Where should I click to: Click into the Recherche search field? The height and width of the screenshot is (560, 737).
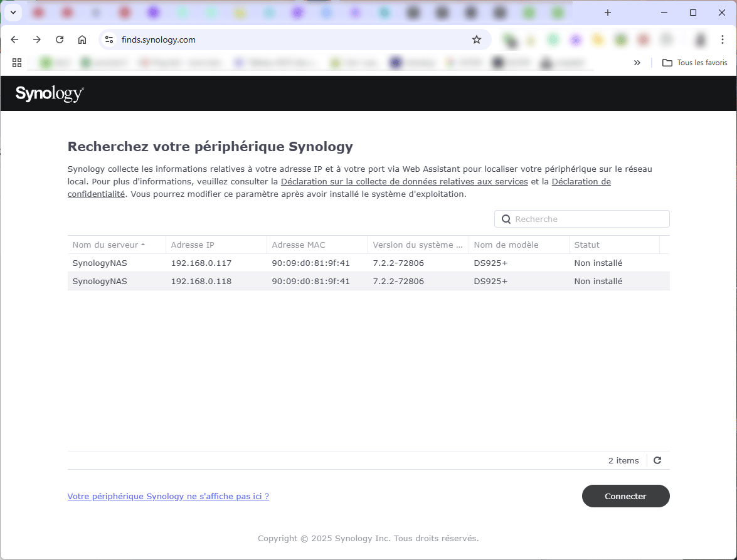582,219
